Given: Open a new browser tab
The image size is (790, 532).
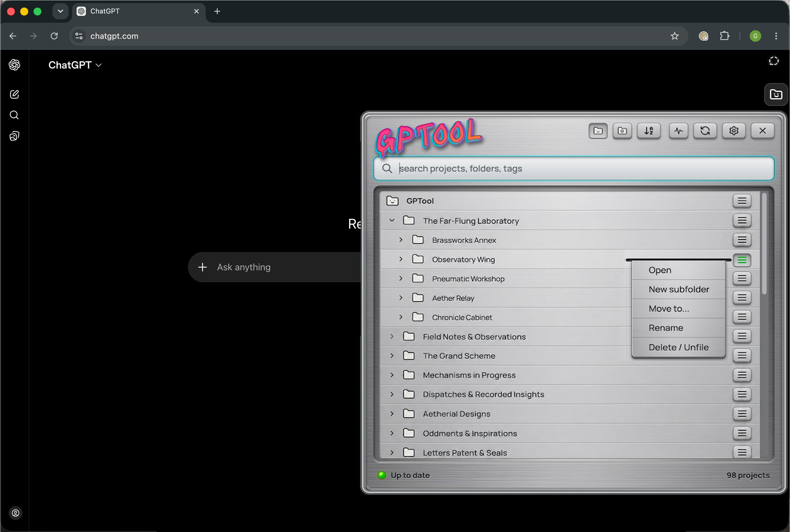Looking at the screenshot, I should [x=217, y=11].
